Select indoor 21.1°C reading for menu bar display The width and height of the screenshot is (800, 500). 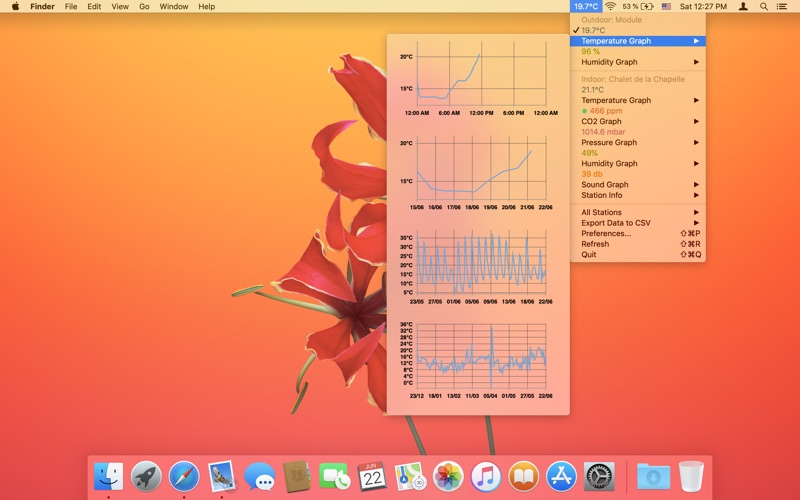600,89
